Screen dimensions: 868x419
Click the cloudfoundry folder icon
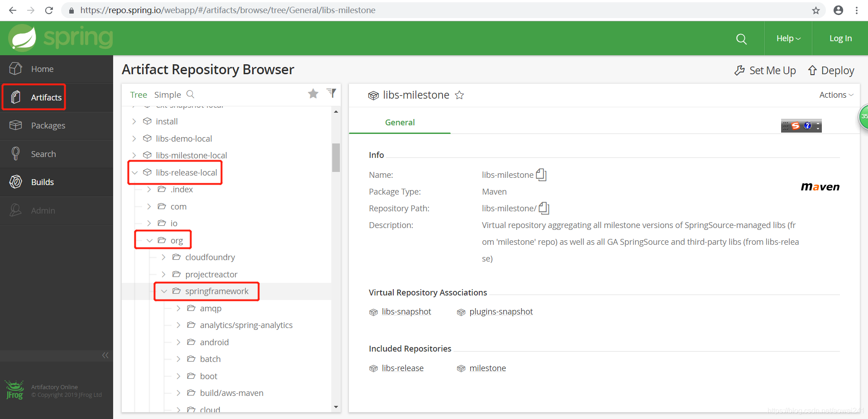tap(176, 257)
